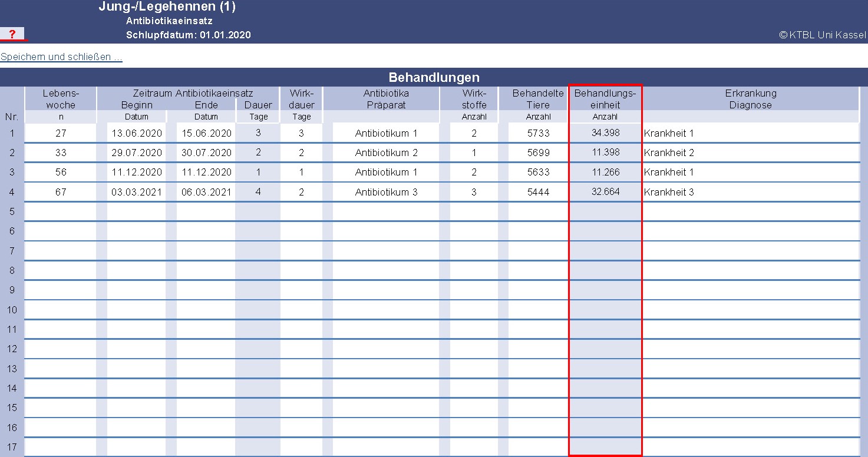This screenshot has height=457, width=868.
Task: Click the Dauer value 4 in row 4
Action: pyautogui.click(x=258, y=192)
